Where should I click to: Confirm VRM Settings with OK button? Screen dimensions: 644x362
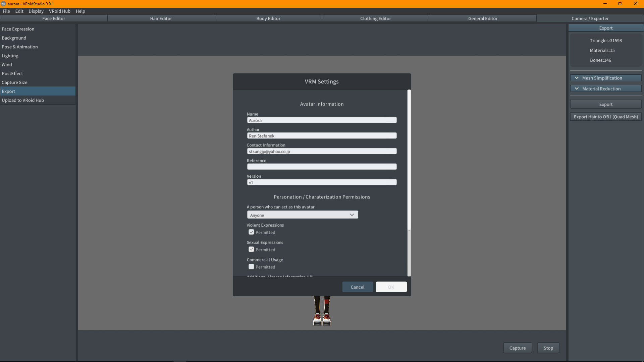[391, 287]
